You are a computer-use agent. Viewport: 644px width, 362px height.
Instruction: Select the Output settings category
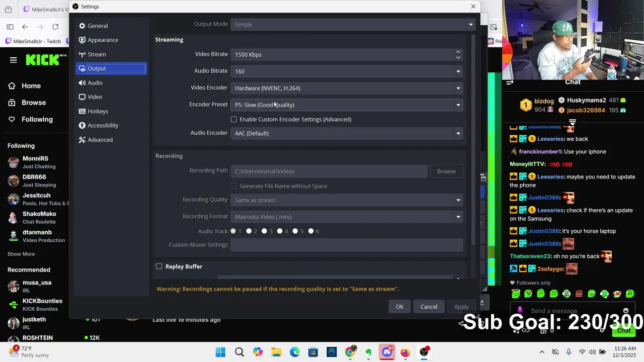[111, 68]
